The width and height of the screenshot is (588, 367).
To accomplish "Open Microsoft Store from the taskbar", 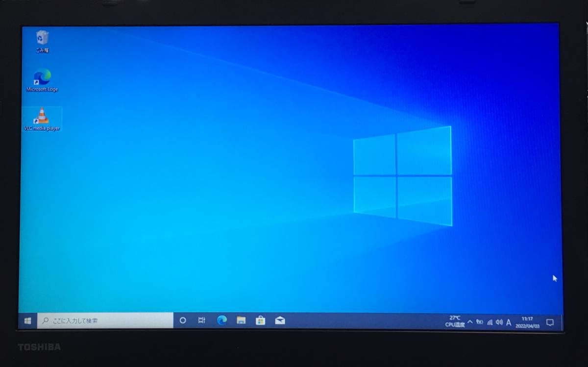I will coord(260,320).
